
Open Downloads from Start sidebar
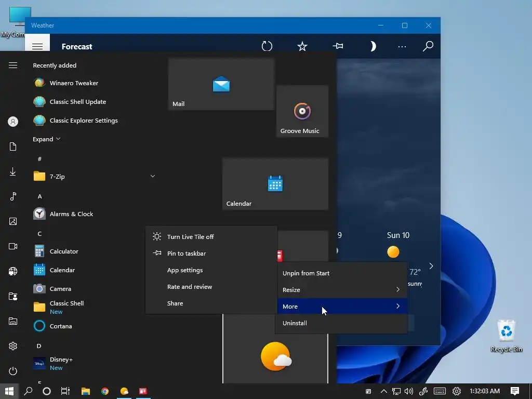(x=13, y=171)
